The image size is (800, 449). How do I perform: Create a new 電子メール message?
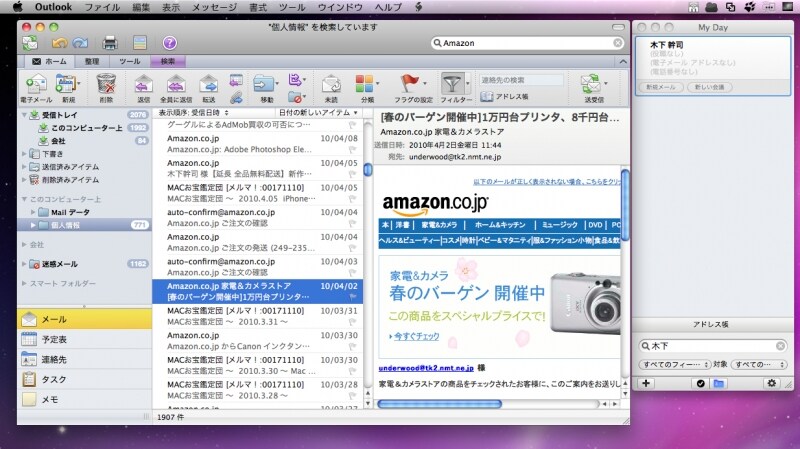36,88
